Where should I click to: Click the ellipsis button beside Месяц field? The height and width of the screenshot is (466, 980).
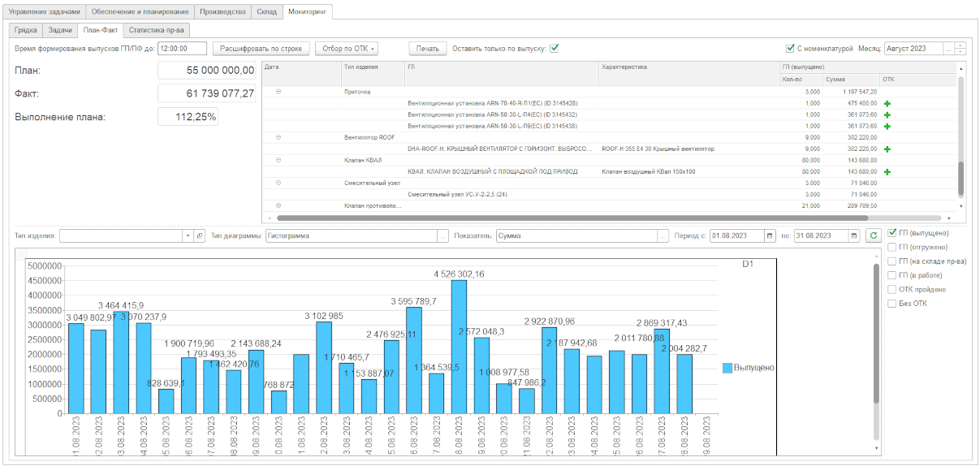point(948,49)
